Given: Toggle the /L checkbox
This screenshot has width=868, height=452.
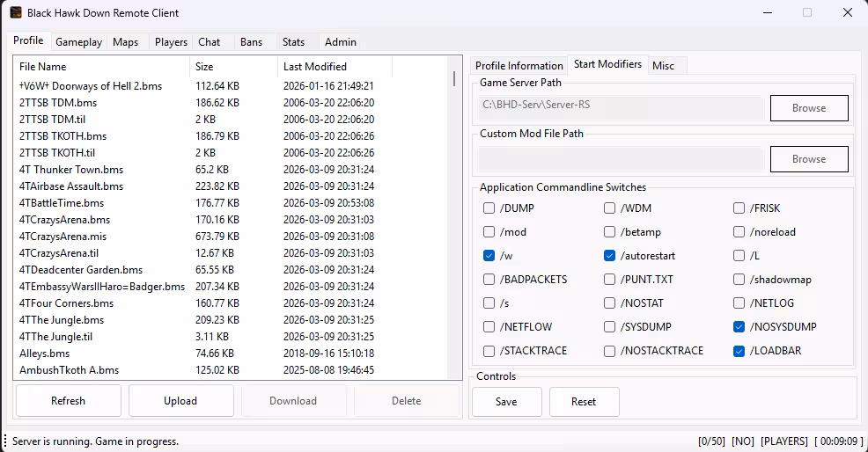Looking at the screenshot, I should pos(739,256).
